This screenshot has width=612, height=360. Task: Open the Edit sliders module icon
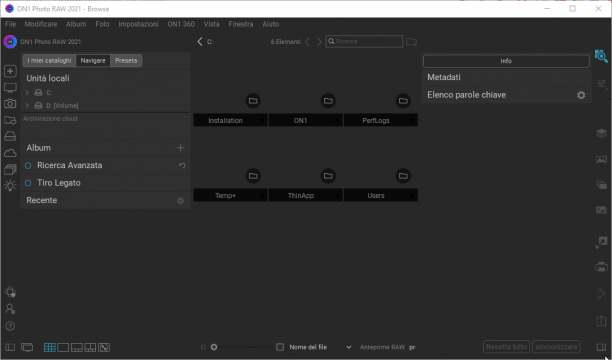[x=601, y=84]
